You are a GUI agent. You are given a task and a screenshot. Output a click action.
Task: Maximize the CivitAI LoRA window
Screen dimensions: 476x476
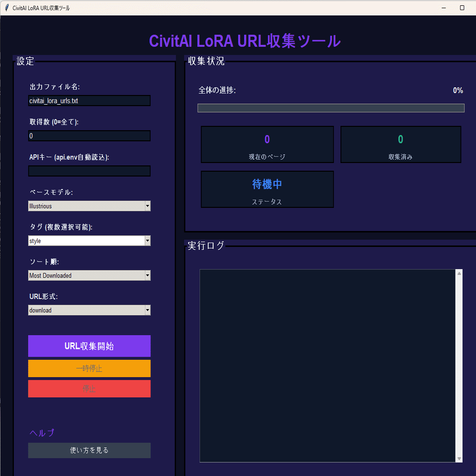(462, 8)
